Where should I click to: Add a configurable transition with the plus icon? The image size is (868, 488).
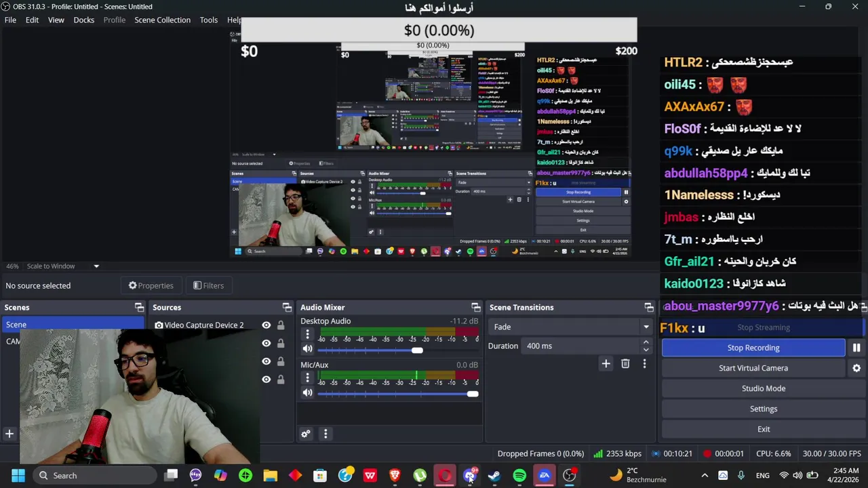pyautogui.click(x=606, y=364)
